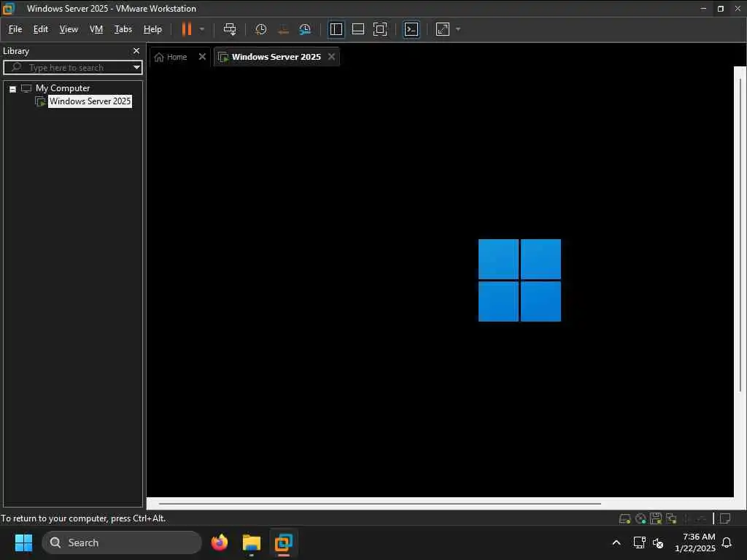
Task: Open network status tray icon
Action: [x=639, y=542]
